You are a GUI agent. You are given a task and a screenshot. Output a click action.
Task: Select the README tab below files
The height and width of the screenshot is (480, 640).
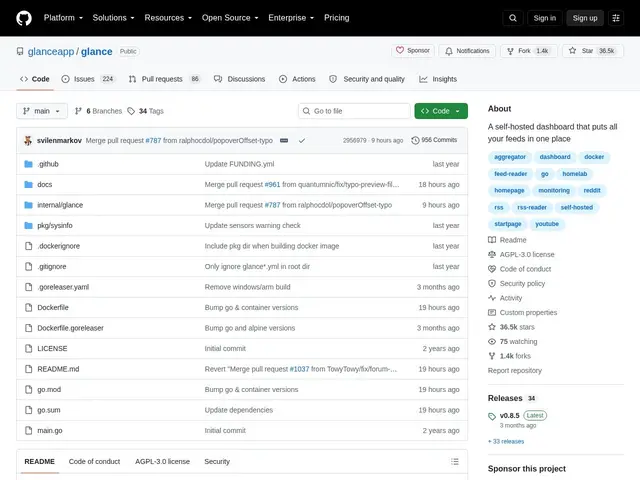click(x=40, y=461)
